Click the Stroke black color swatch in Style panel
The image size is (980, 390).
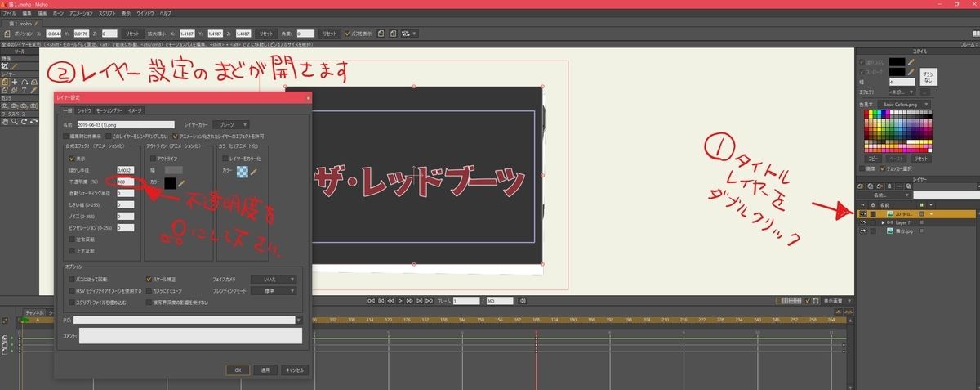coord(897,72)
